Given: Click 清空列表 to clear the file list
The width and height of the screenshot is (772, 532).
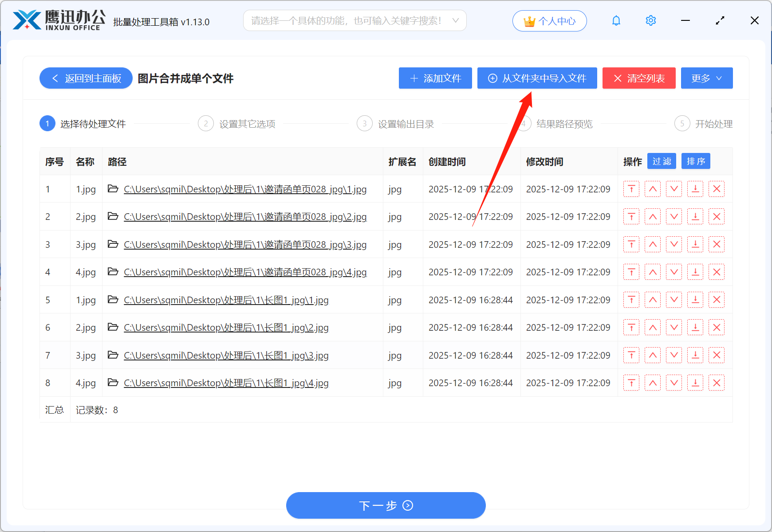Looking at the screenshot, I should pos(638,78).
